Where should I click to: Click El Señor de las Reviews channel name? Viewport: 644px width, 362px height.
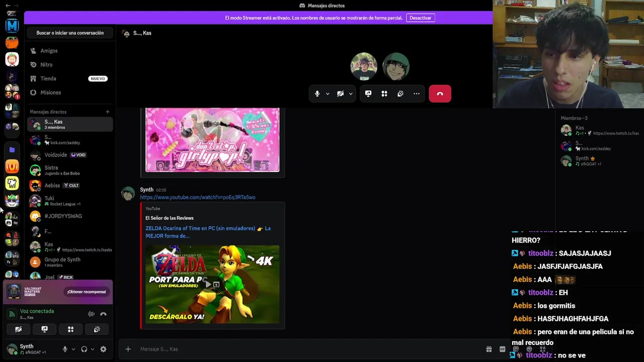coord(170,218)
